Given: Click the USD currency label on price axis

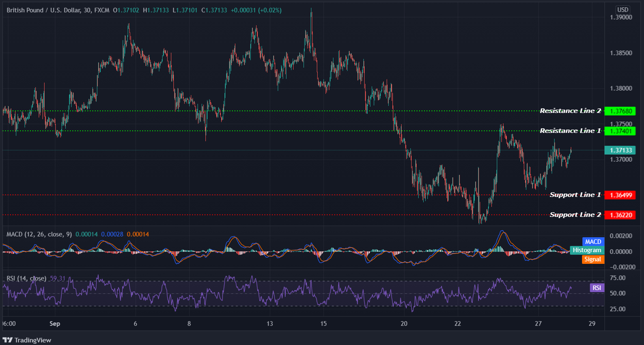Looking at the screenshot, I should click(622, 10).
